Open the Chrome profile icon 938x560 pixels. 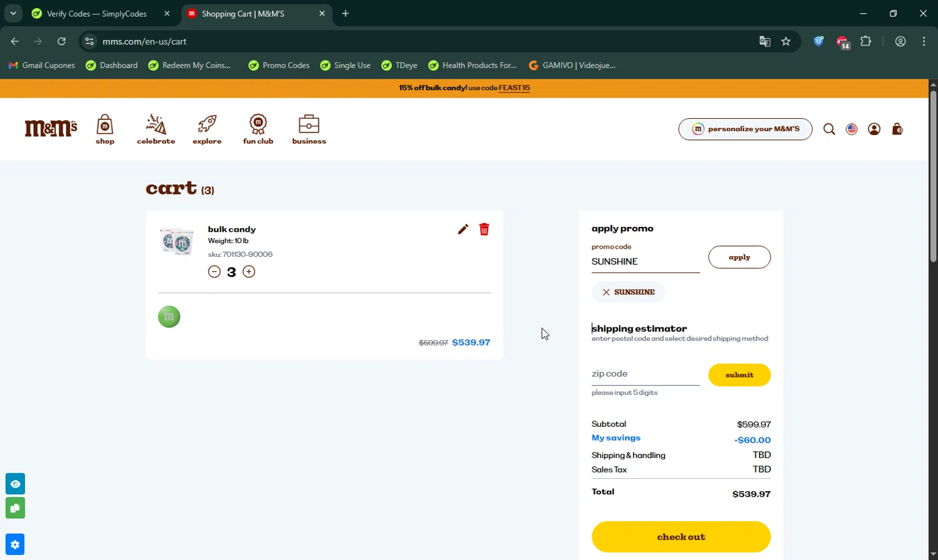click(900, 41)
